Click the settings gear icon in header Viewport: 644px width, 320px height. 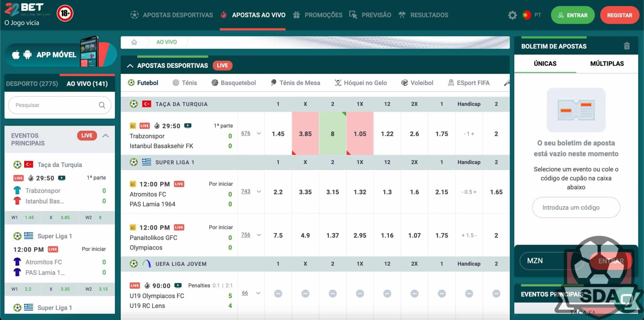coord(512,15)
